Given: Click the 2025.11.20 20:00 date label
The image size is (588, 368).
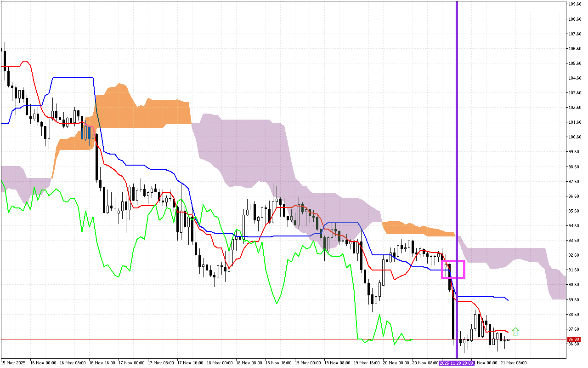Looking at the screenshot, I should 456,363.
